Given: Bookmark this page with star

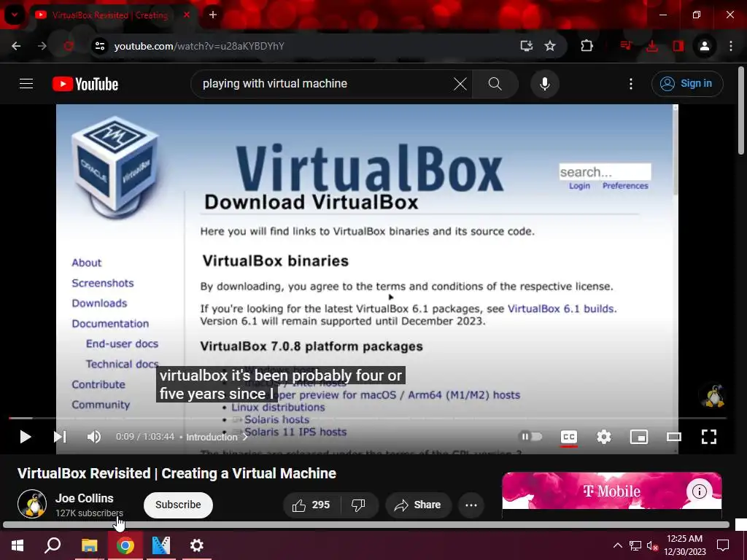Looking at the screenshot, I should (x=550, y=46).
